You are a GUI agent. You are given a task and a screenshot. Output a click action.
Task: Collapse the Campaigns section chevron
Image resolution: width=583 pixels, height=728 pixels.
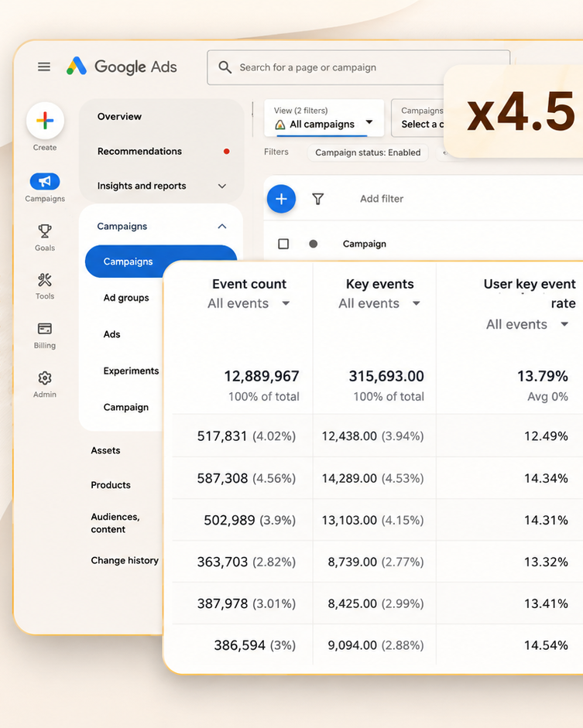pyautogui.click(x=222, y=226)
